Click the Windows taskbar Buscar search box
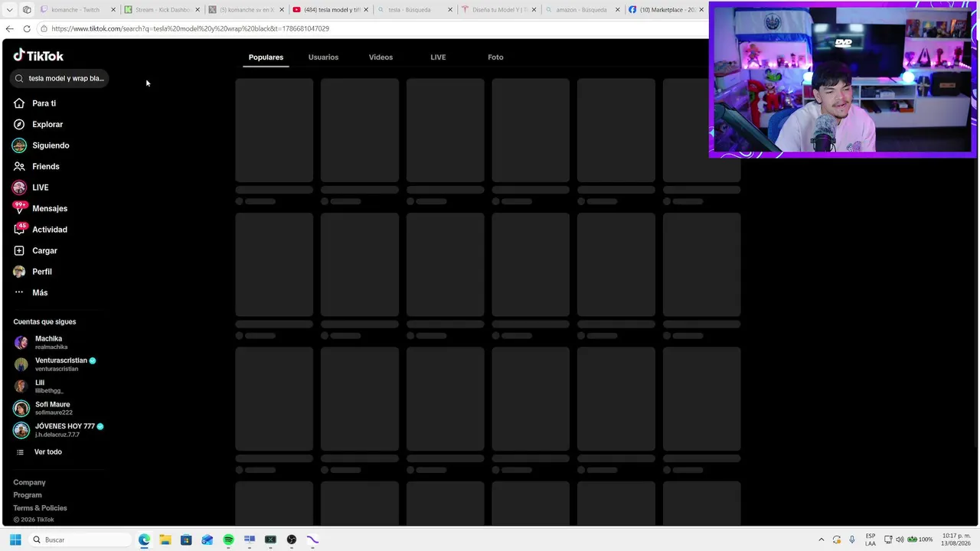This screenshot has width=980, height=551. 79,540
